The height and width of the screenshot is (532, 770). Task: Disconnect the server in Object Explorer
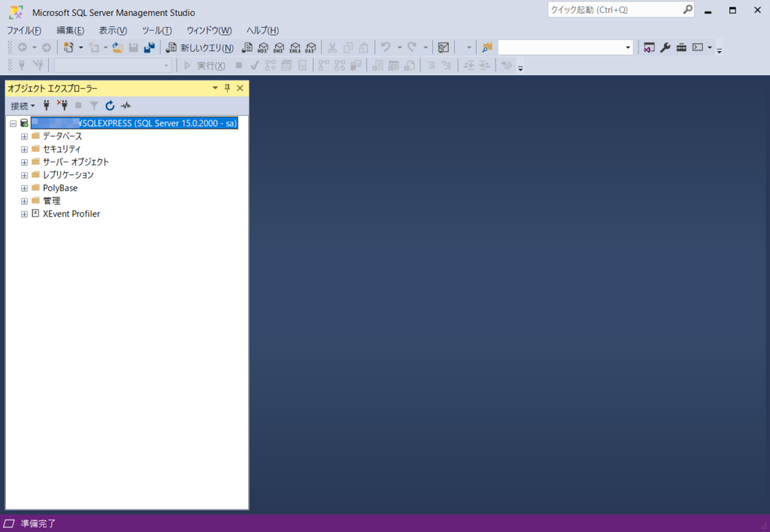(63, 105)
